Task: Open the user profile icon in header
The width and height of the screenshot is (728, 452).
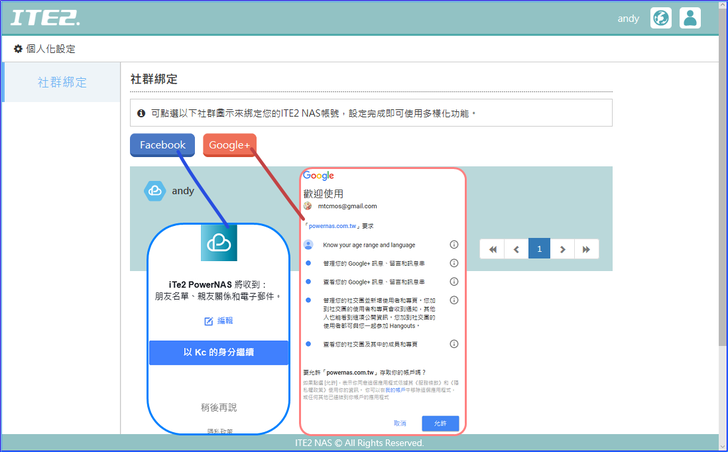Action: pos(690,18)
